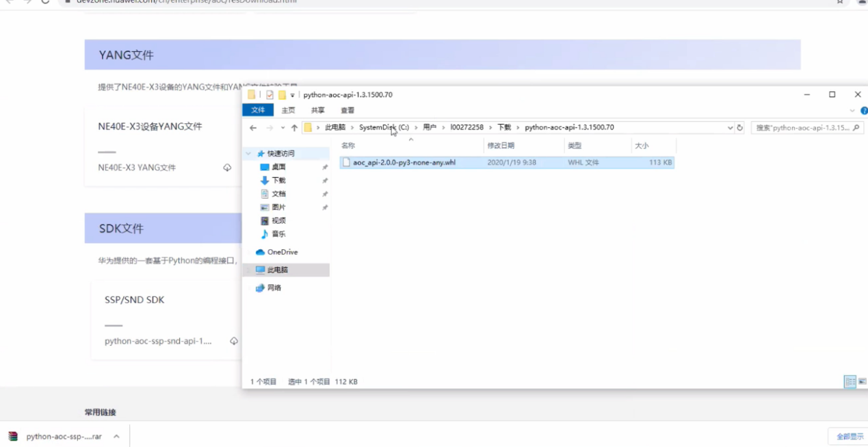Click 下载 in the address breadcrumb
Screen dimensions: 868x447
pos(504,127)
